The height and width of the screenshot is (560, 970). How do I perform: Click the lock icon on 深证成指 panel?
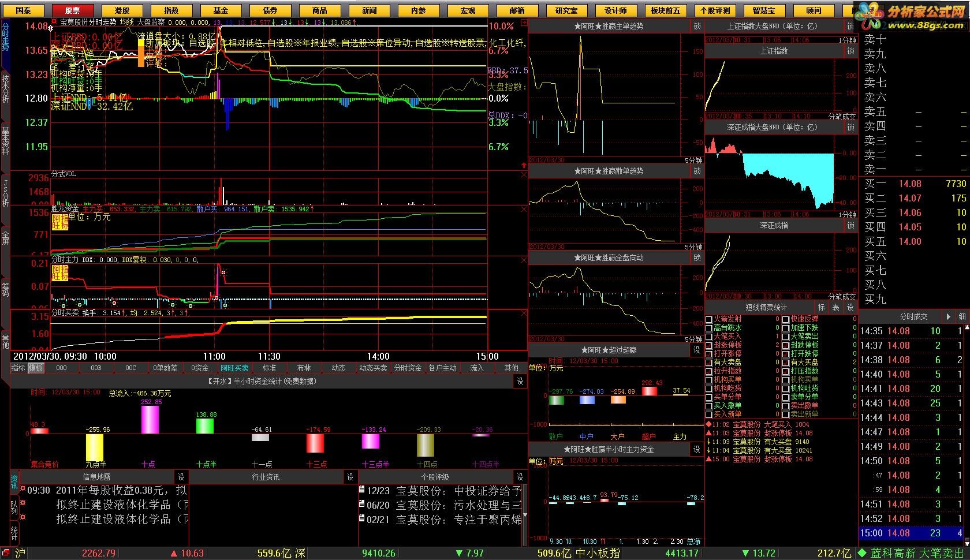pos(850,226)
